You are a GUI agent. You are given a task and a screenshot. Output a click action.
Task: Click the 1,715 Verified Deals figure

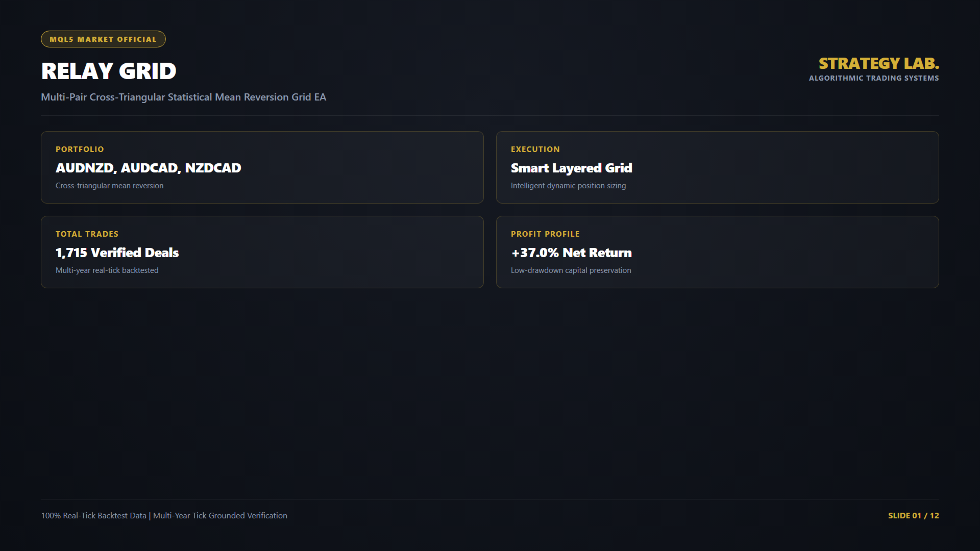pos(117,253)
